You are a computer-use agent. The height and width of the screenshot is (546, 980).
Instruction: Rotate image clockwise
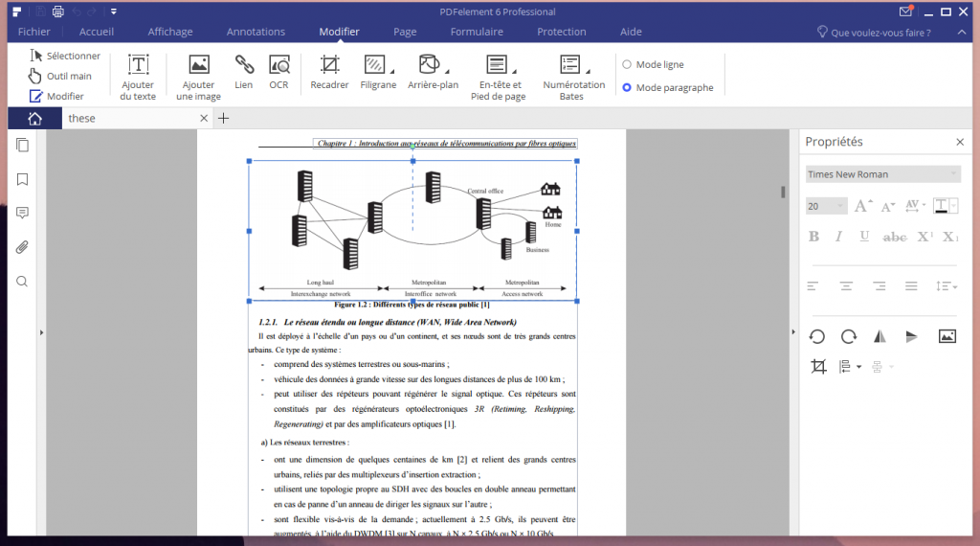849,336
